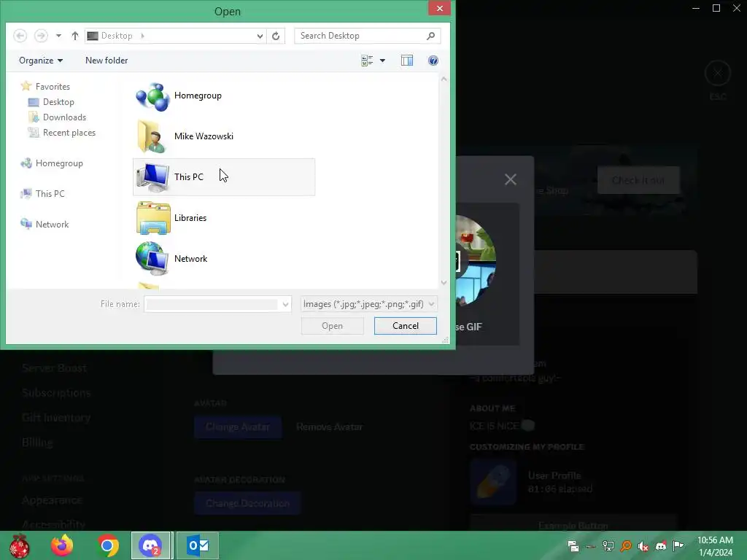Image resolution: width=747 pixels, height=560 pixels.
Task: Click the Check it out button in Discord
Action: coord(638,180)
